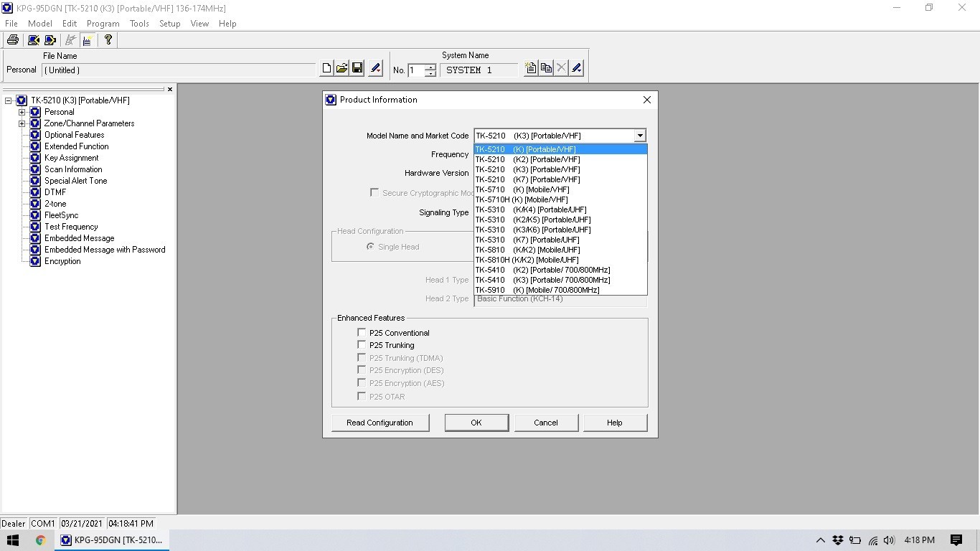Click the Encryption tree icon
This screenshot has height=551, width=980.
[34, 261]
